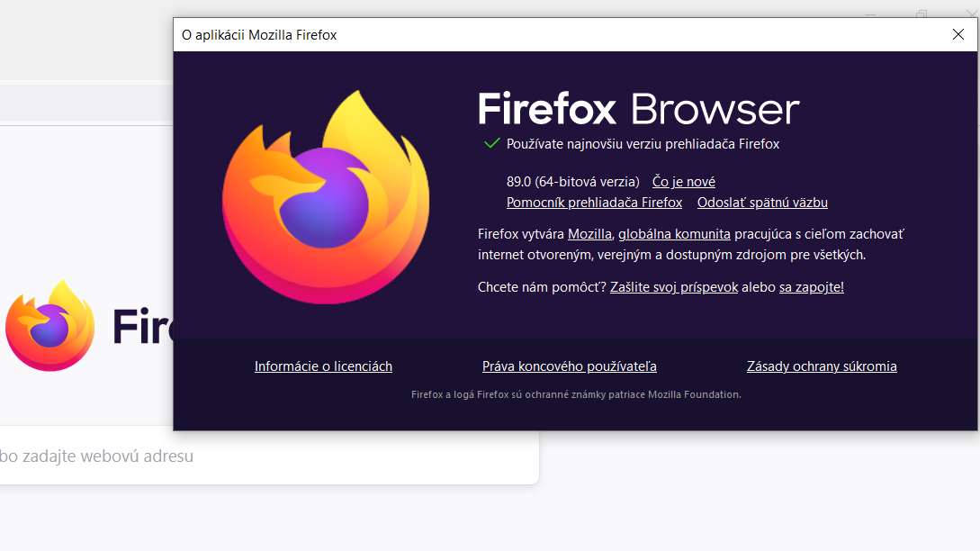Open Zásady ochrany súkromia link

coord(822,366)
